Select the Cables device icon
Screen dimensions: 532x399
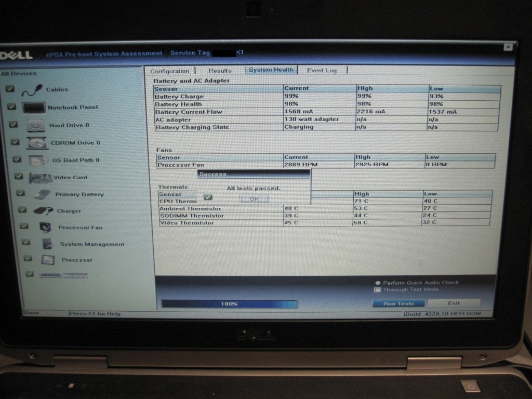32,90
